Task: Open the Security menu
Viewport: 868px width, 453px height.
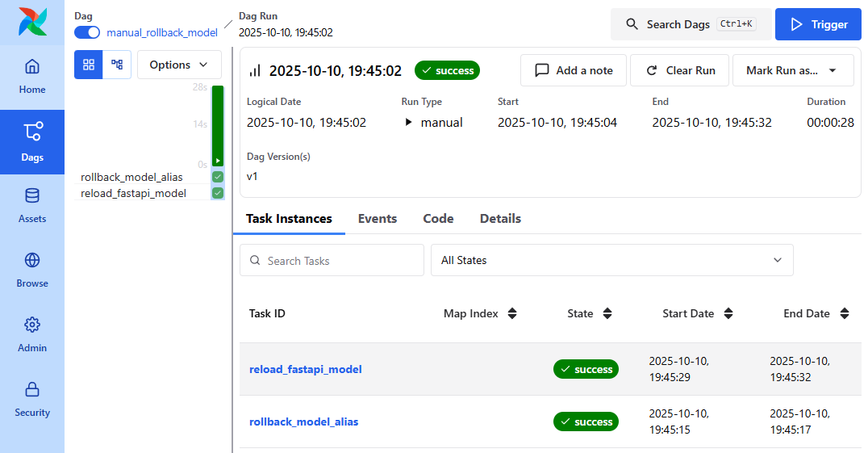Action: (32, 400)
